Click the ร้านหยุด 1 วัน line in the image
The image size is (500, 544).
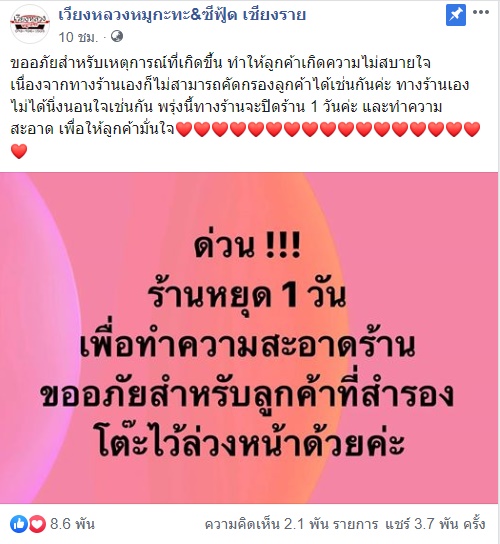(x=247, y=296)
